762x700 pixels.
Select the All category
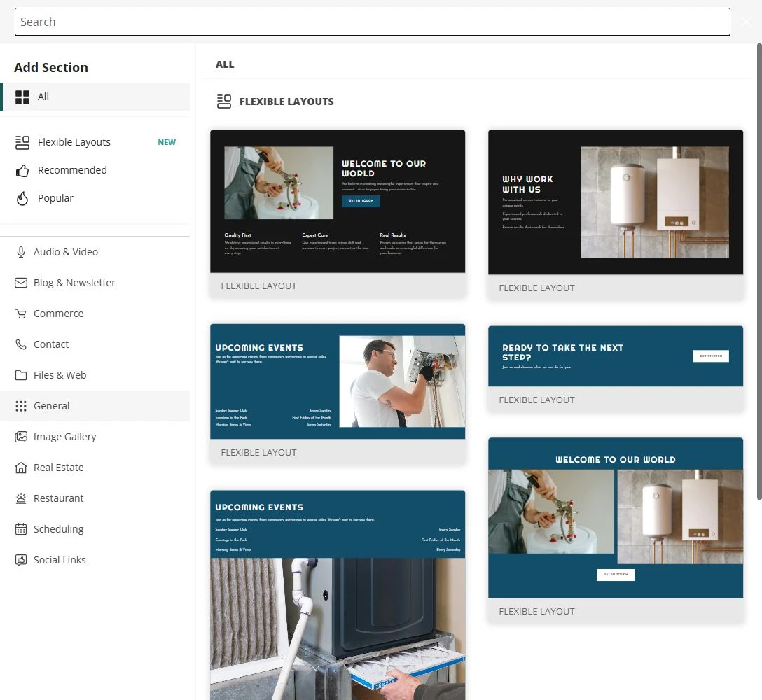point(96,97)
